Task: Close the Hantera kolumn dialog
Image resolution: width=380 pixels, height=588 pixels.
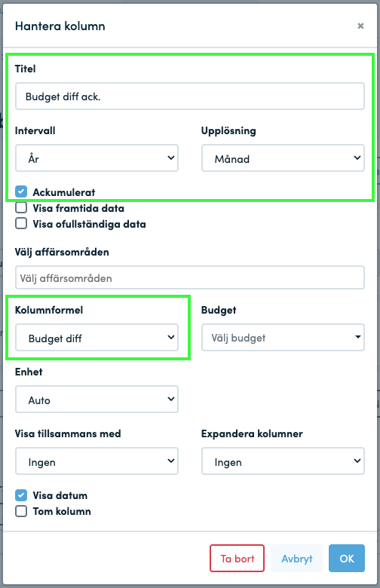Action: coord(360,26)
